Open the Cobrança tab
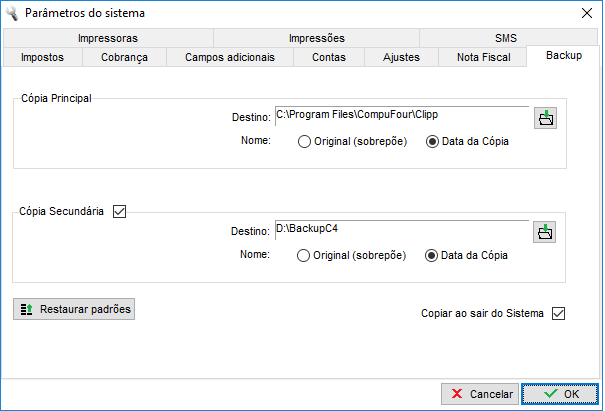This screenshot has height=411, width=605. 124,57
